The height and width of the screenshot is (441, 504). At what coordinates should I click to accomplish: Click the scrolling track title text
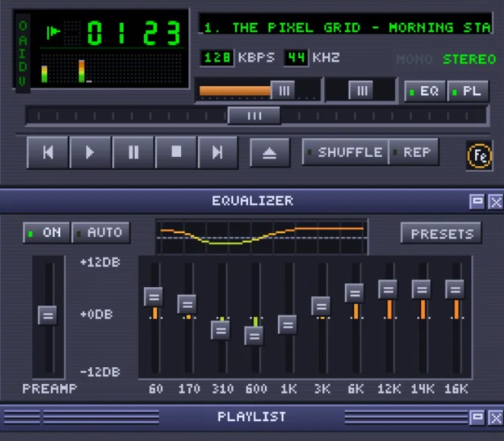(346, 27)
